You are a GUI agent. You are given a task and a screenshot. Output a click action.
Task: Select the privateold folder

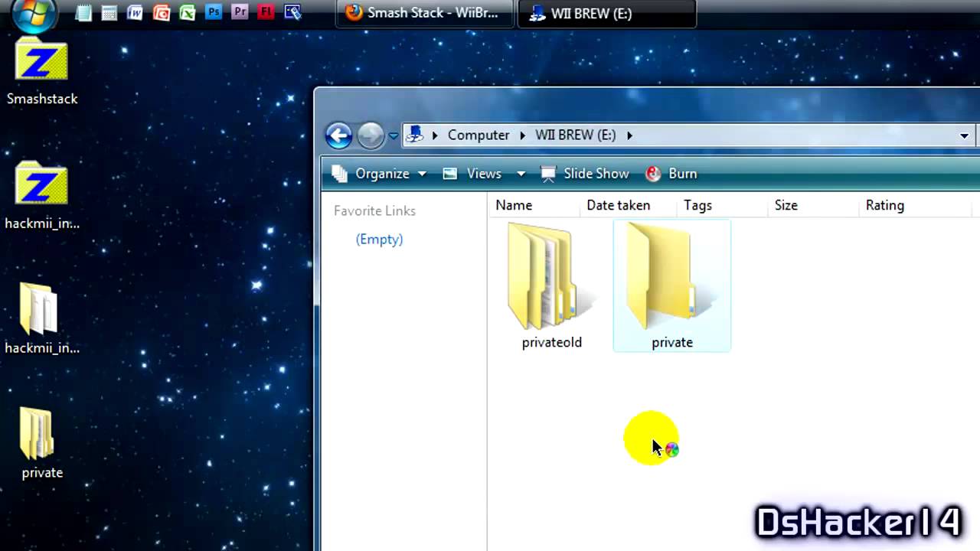coord(551,286)
